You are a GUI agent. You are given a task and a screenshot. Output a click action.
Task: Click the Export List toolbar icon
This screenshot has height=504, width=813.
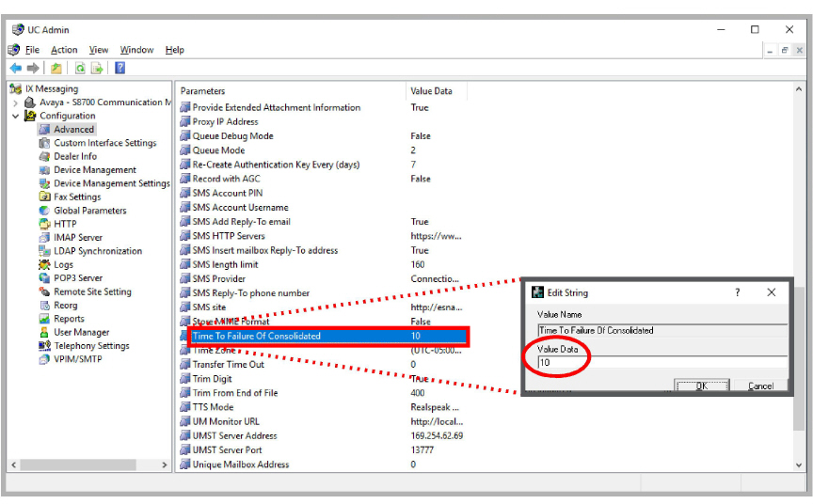96,68
